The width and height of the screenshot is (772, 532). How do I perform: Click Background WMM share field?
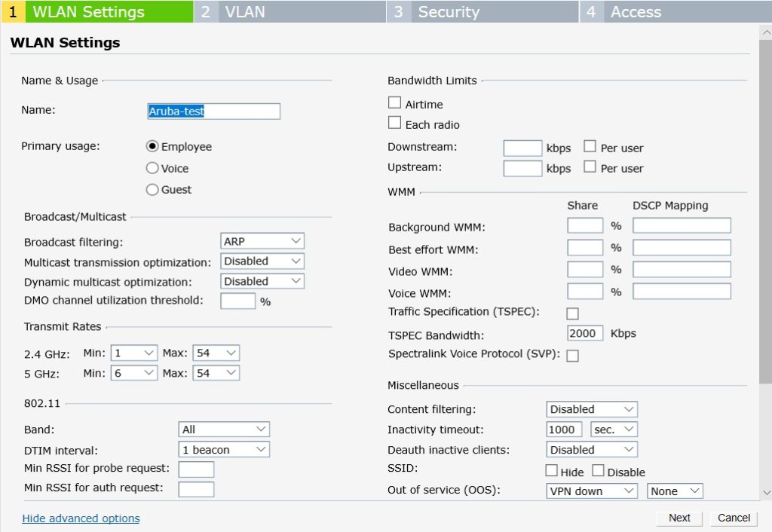point(585,225)
